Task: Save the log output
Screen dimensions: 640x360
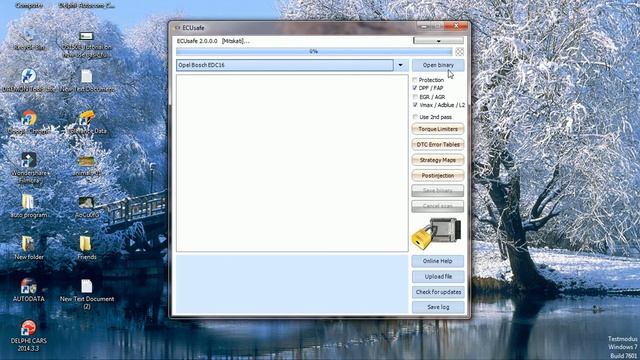Action: 438,307
